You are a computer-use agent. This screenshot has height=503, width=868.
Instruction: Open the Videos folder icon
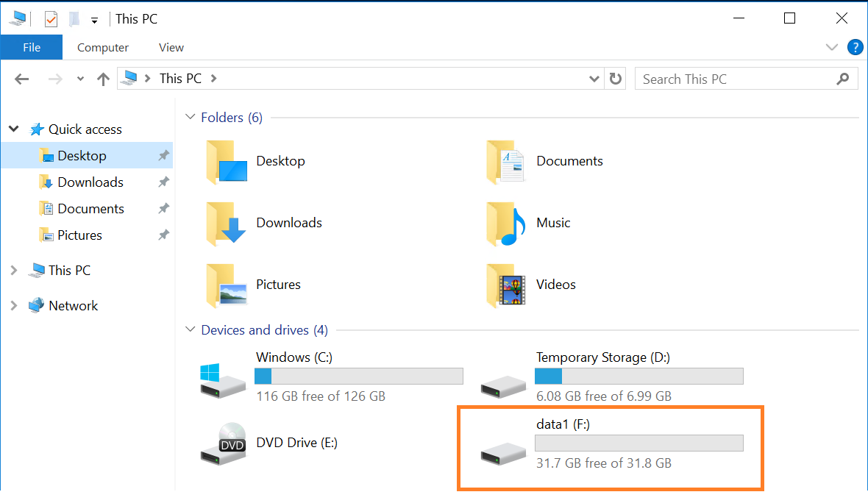click(506, 285)
